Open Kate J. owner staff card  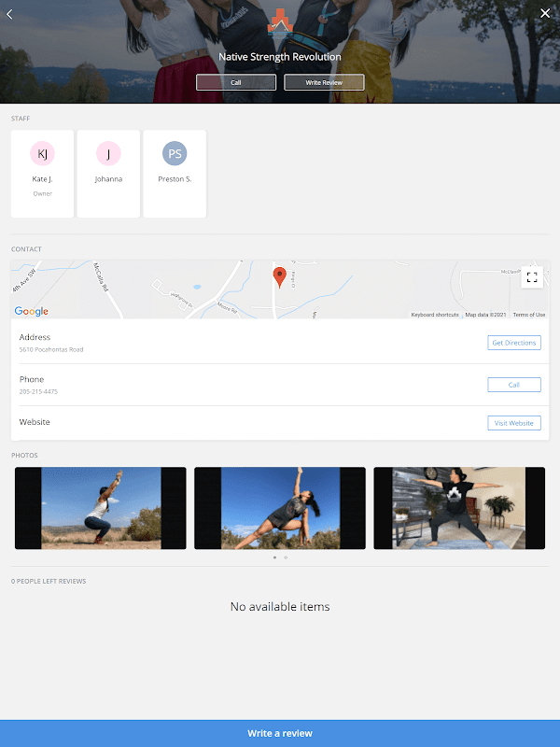pos(42,174)
